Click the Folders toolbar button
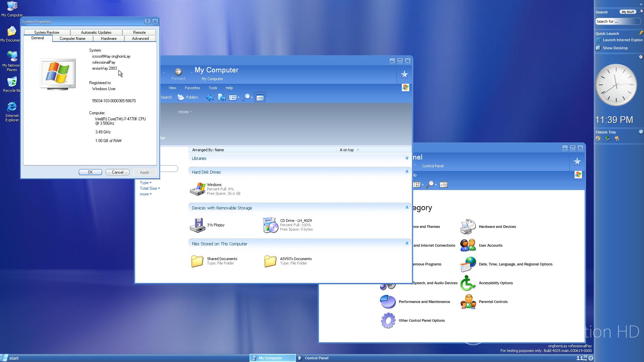 [188, 98]
